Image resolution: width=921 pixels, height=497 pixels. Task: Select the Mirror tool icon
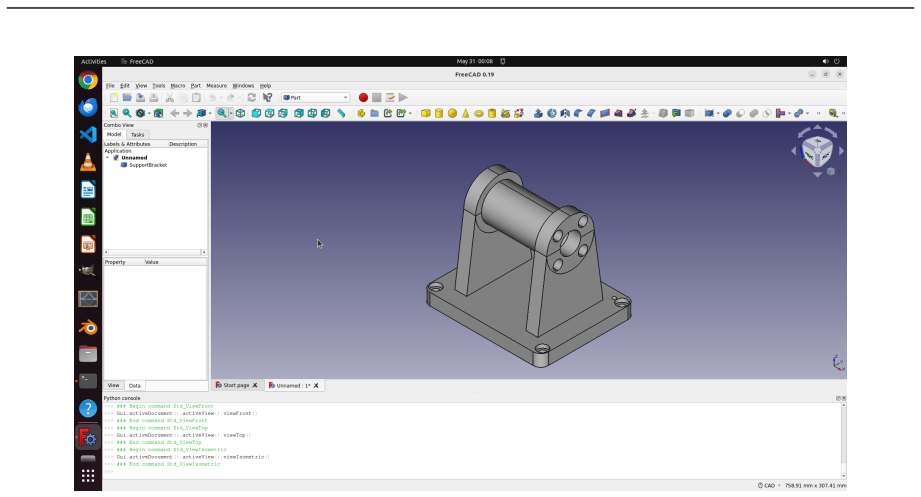[565, 113]
